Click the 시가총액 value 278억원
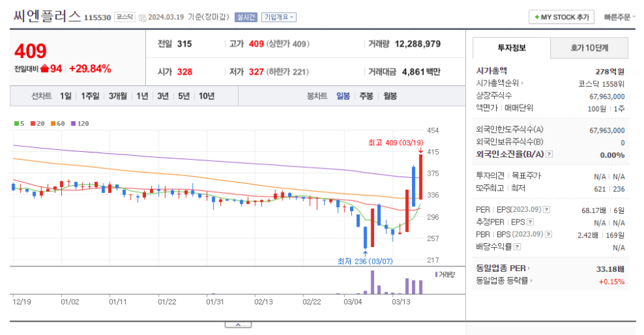Image resolution: width=644 pixels, height=335 pixels. point(610,71)
